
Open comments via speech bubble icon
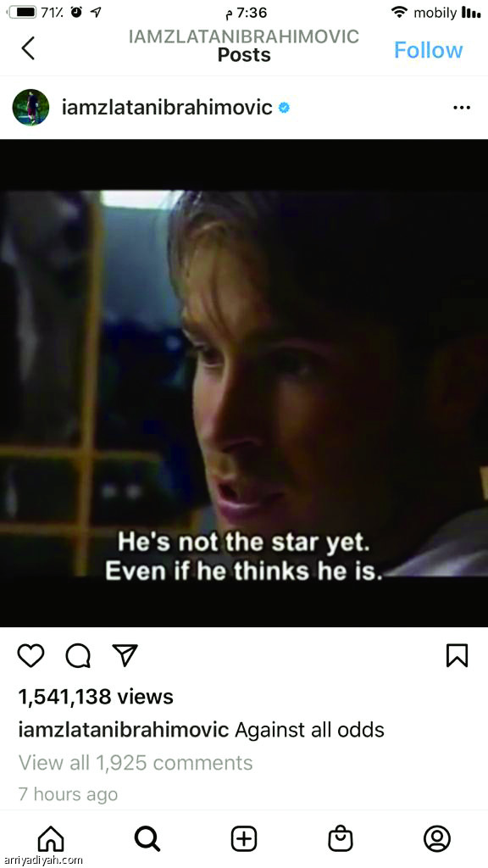click(x=78, y=657)
